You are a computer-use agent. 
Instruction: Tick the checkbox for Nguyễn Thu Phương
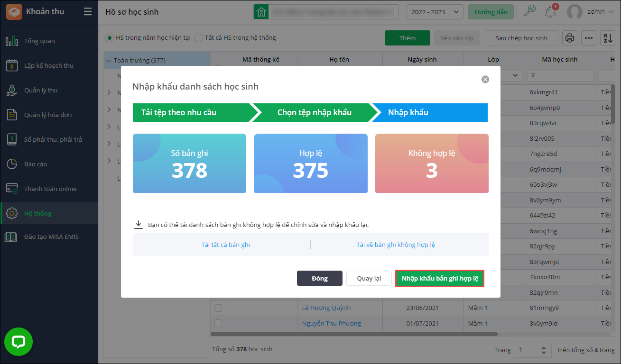(x=218, y=324)
